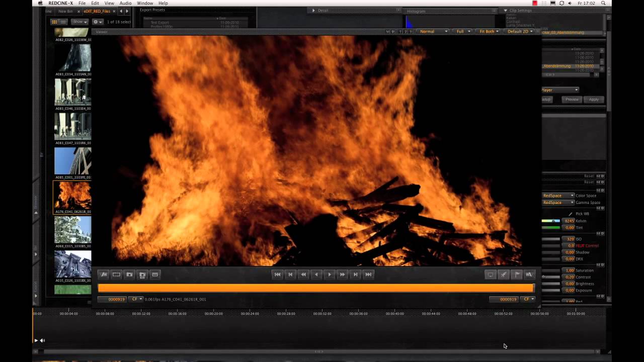Image resolution: width=644 pixels, height=362 pixels.
Task: Click the fast forward button
Action: 343,275
